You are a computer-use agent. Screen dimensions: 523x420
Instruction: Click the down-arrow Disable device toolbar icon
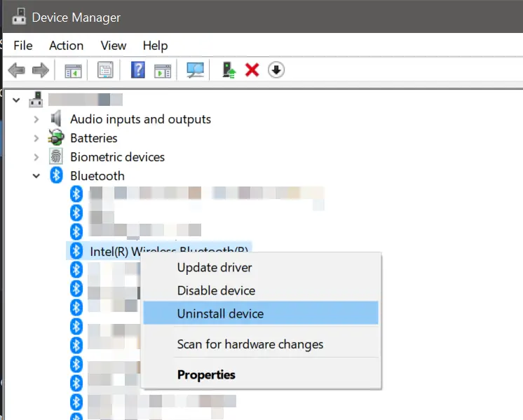276,70
